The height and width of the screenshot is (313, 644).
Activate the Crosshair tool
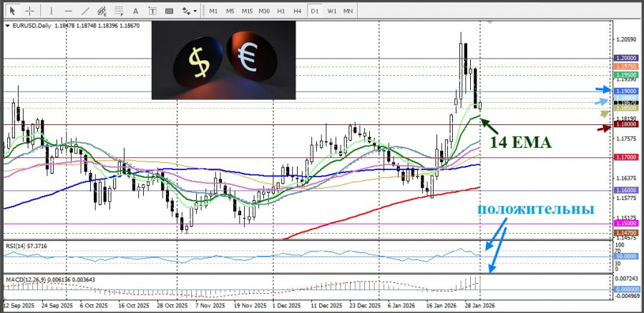29,11
